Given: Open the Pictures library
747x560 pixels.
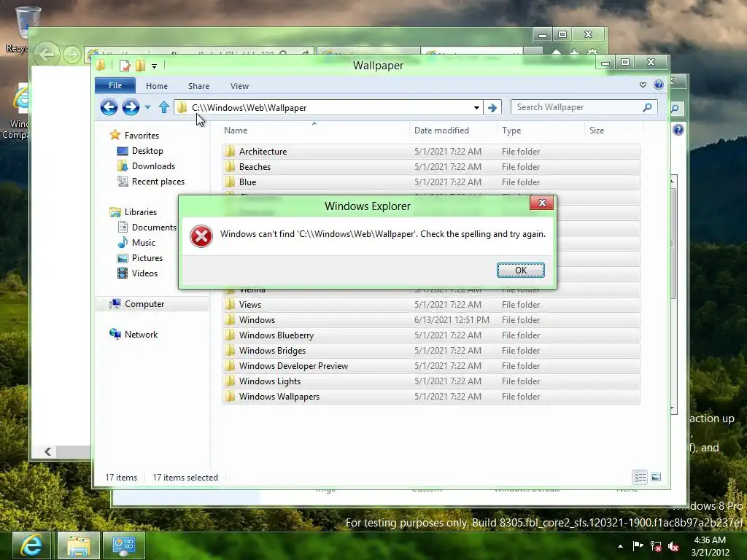Looking at the screenshot, I should click(x=147, y=257).
